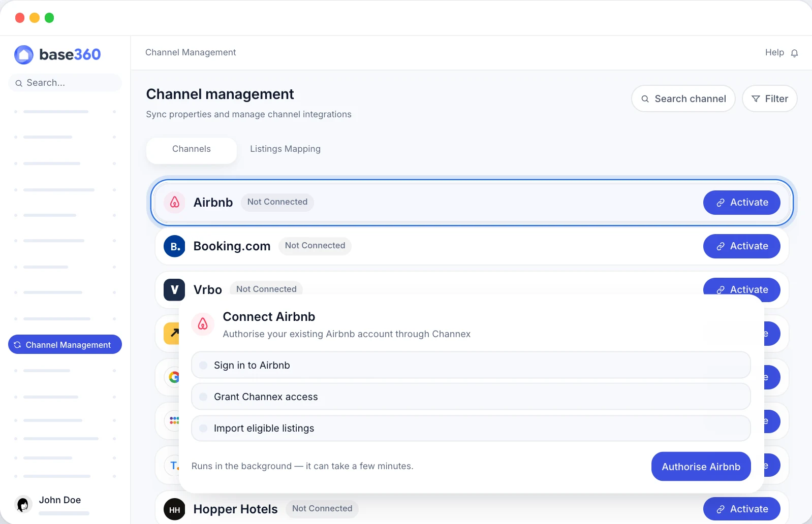812x524 pixels.
Task: Switch to the Listings Mapping tab
Action: [x=285, y=149]
